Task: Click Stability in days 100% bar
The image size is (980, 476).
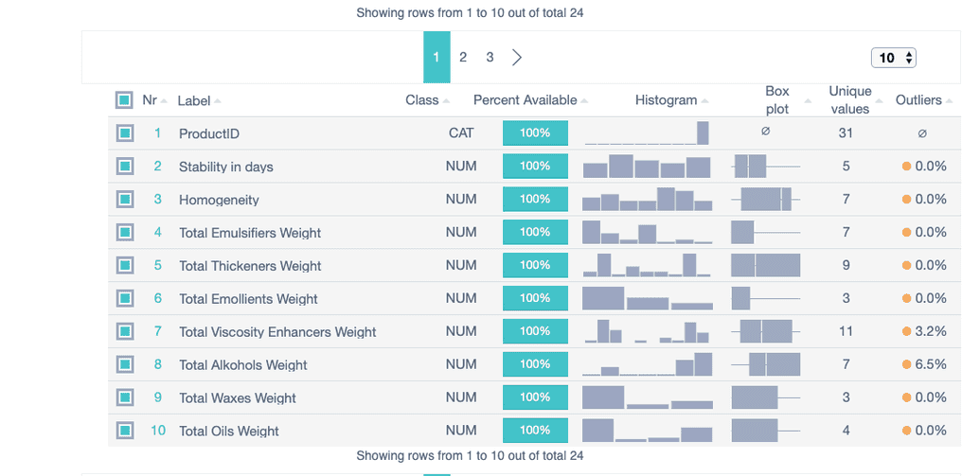Action: click(535, 167)
